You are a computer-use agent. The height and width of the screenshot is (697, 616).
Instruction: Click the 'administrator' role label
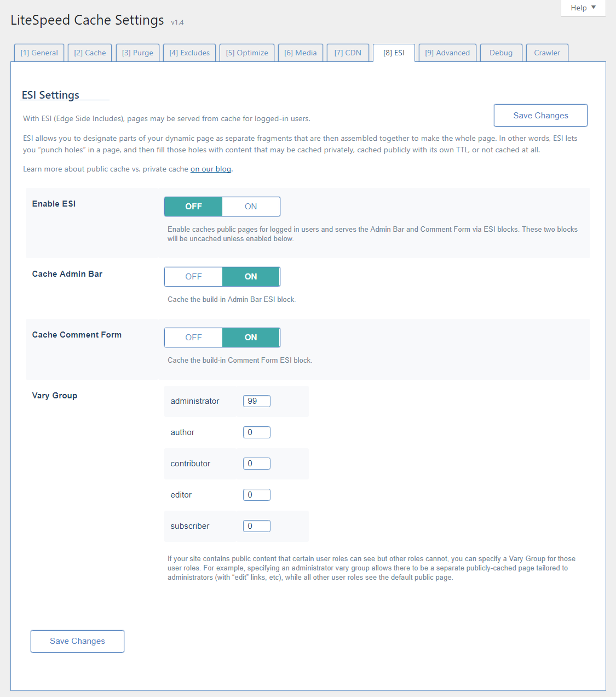pyautogui.click(x=195, y=401)
